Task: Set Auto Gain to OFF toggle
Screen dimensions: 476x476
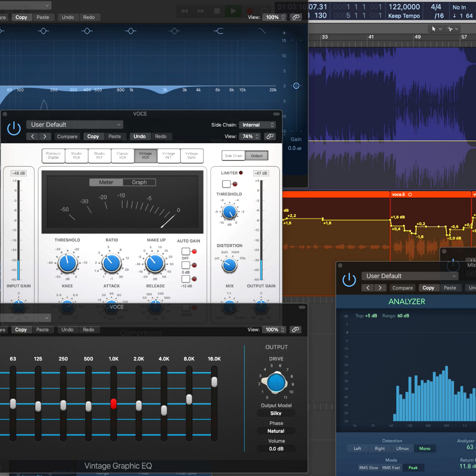Action: pos(186,251)
